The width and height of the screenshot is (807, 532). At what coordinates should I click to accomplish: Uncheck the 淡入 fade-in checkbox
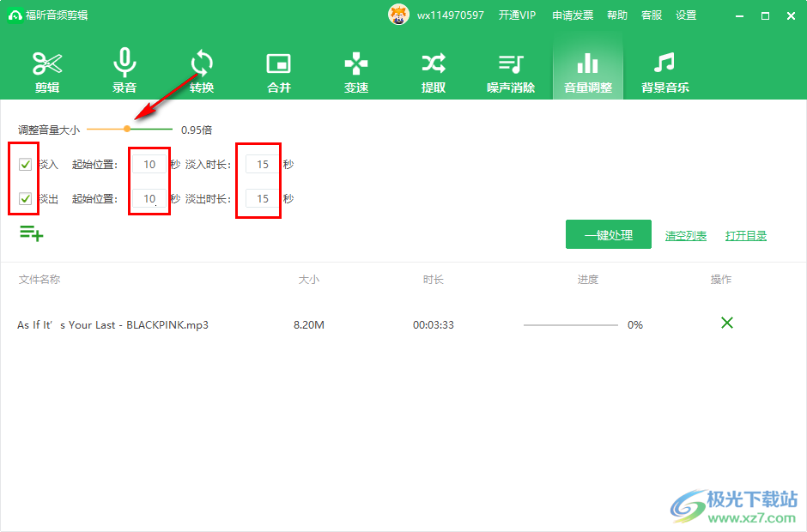(26, 164)
